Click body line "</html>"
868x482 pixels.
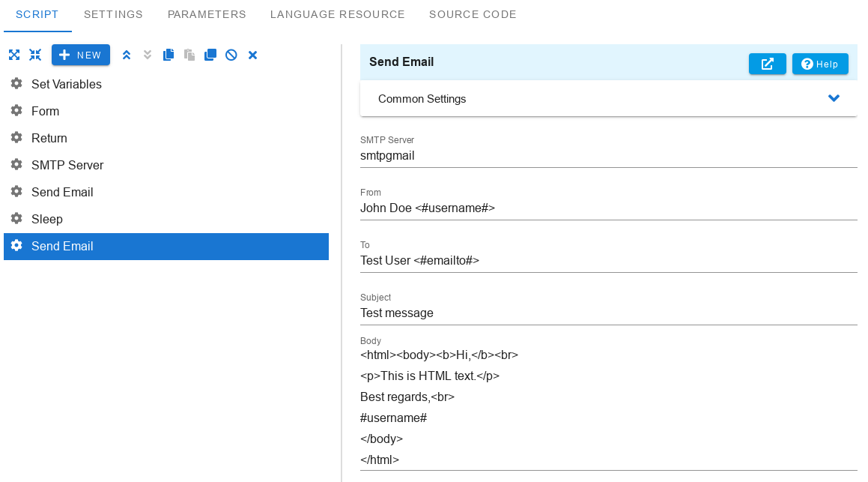[x=380, y=460]
